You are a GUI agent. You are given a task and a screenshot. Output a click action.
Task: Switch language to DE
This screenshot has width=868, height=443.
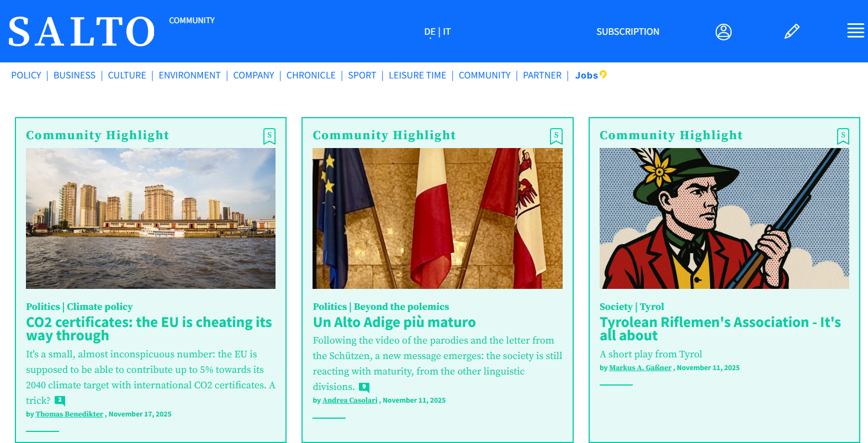point(430,32)
